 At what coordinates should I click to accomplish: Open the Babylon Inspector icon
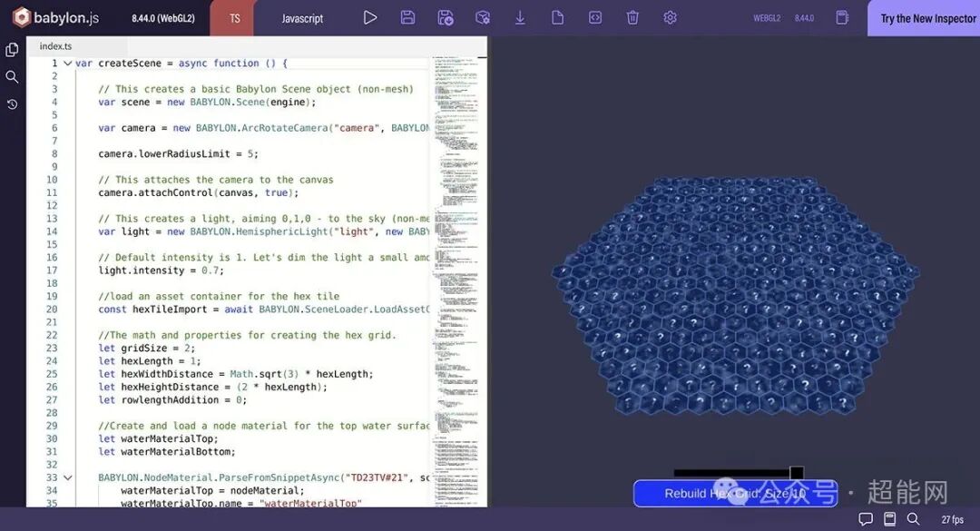482,17
